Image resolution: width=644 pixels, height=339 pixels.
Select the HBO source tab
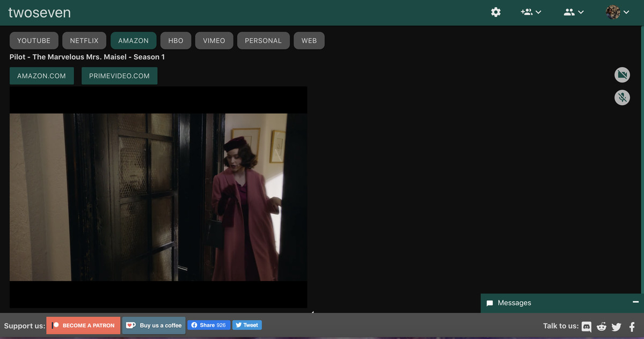175,41
